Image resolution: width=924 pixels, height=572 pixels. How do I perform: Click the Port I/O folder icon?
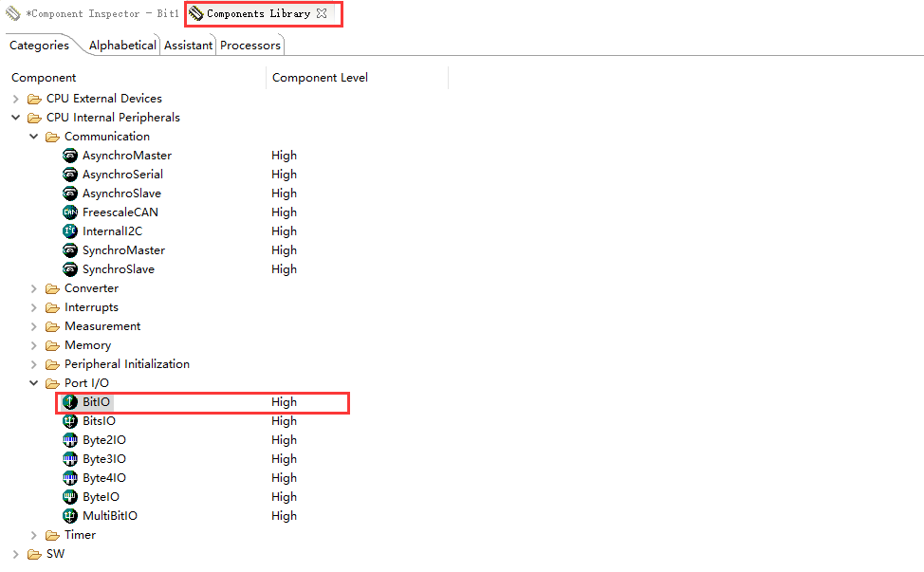(x=52, y=383)
